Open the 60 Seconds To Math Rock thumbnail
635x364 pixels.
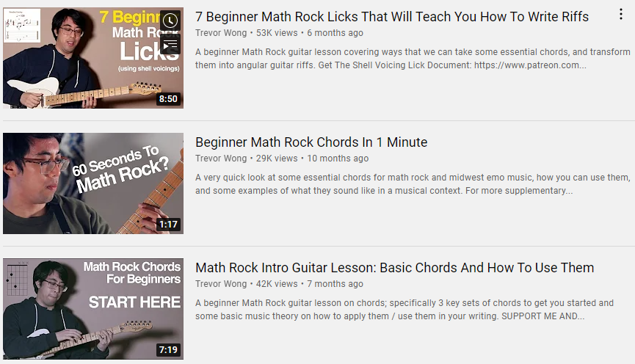click(93, 183)
